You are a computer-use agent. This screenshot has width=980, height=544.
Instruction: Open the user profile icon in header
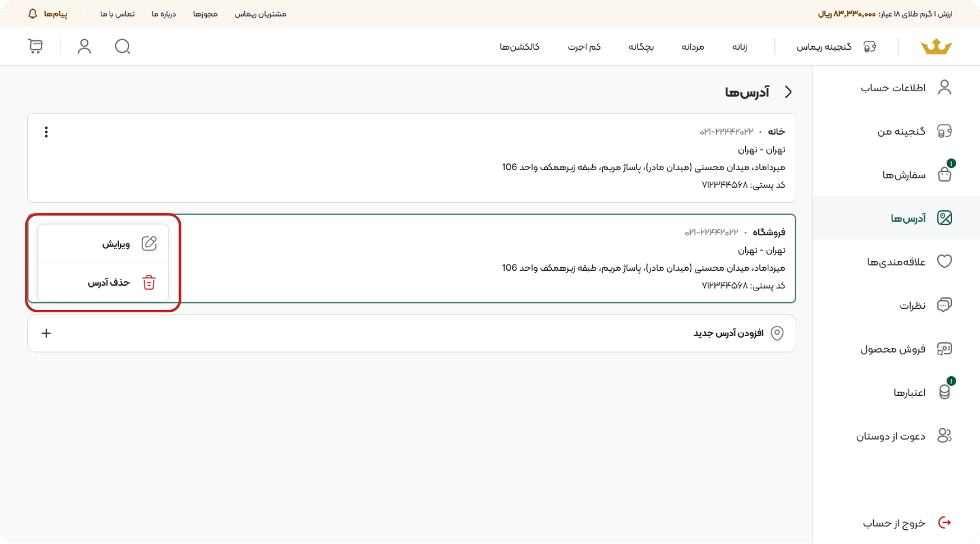click(84, 46)
